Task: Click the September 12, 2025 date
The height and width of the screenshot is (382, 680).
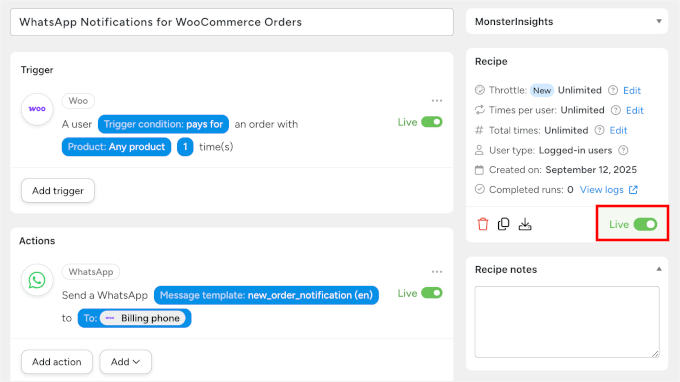Action: pyautogui.click(x=591, y=170)
